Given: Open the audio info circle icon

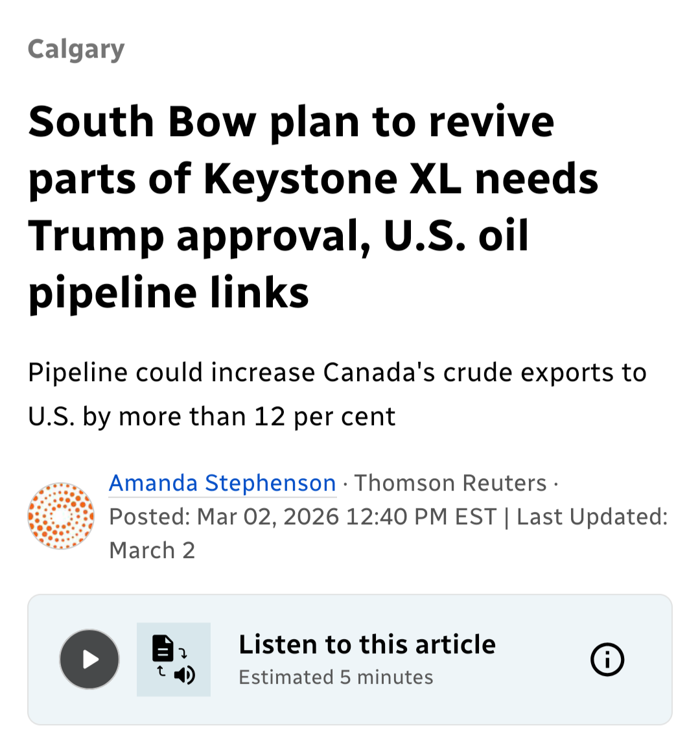Looking at the screenshot, I should pos(607,660).
